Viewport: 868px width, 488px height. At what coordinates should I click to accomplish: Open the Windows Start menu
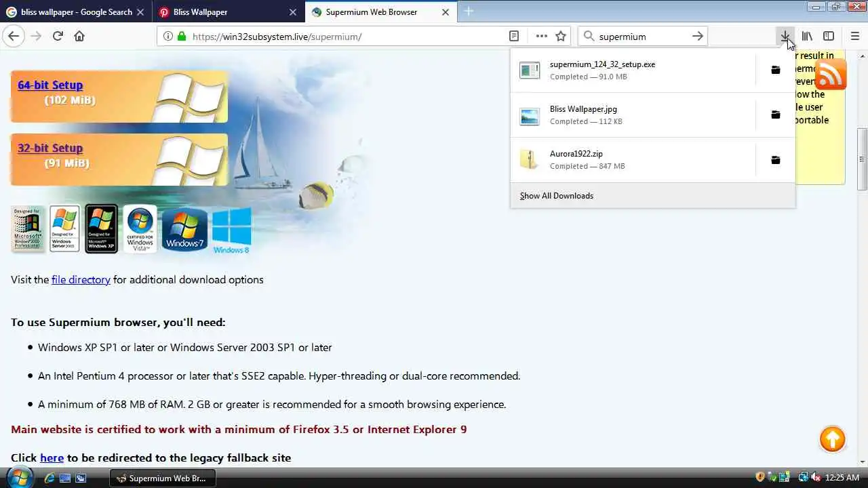(x=18, y=477)
